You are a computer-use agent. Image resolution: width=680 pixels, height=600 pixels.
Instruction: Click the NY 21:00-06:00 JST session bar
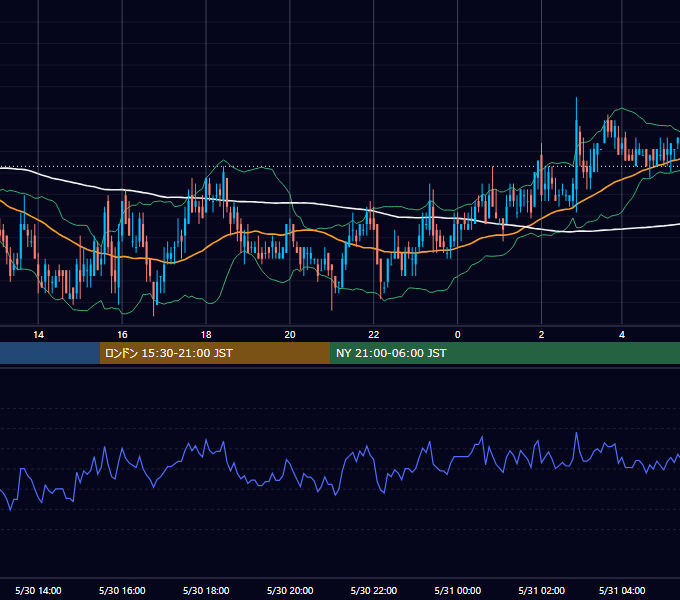(x=505, y=353)
